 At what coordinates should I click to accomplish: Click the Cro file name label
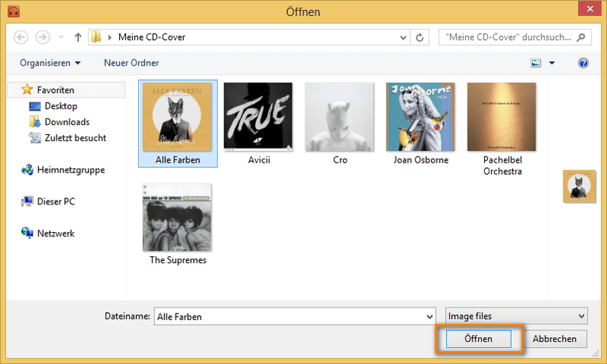[x=340, y=159]
